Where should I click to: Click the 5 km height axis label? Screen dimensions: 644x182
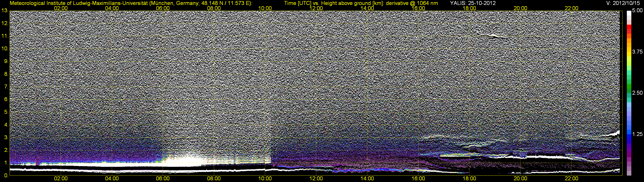pyautogui.click(x=6, y=112)
